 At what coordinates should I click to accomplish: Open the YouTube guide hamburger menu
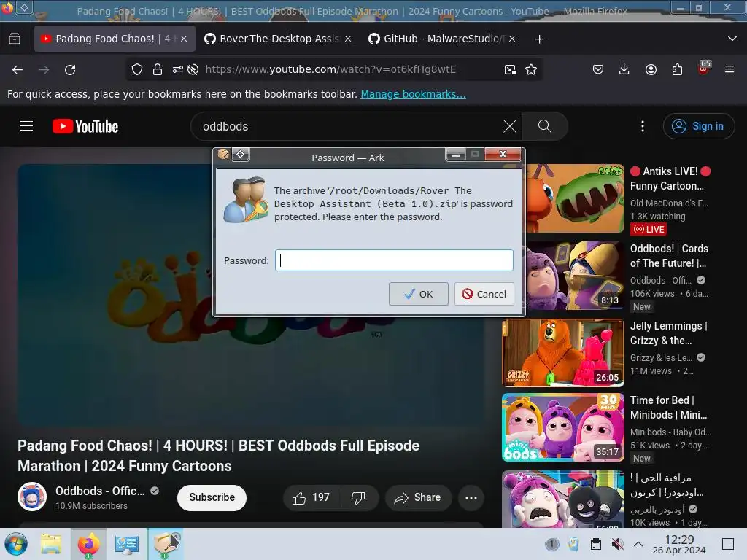click(26, 126)
